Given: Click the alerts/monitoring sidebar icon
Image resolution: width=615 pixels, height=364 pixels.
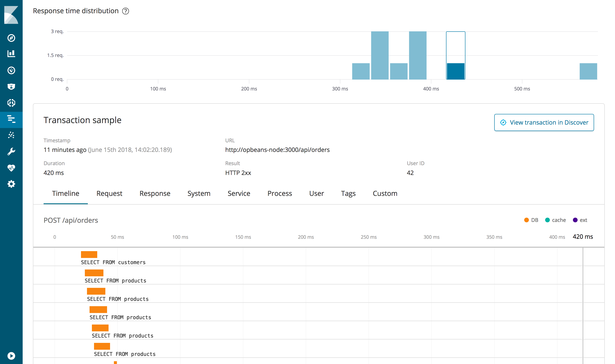Looking at the screenshot, I should [12, 167].
